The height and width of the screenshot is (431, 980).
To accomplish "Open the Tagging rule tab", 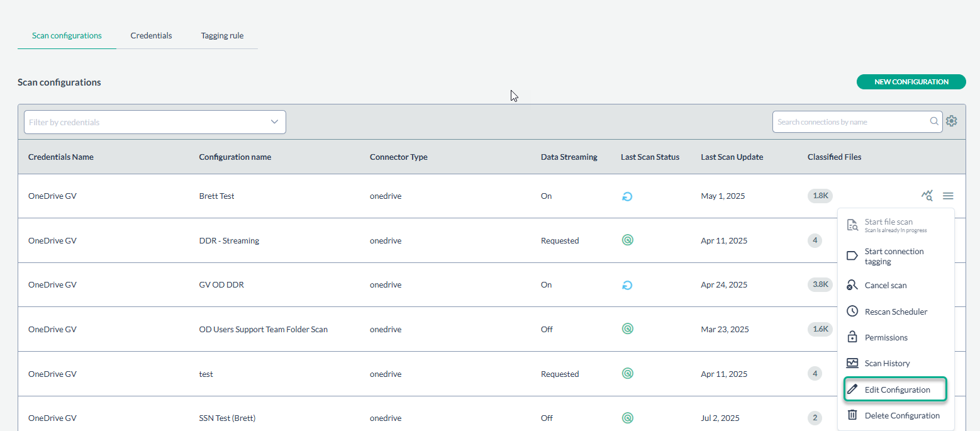I will (x=222, y=36).
